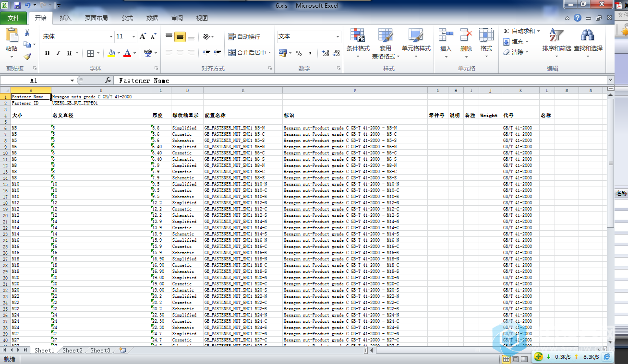Expand the AutoSum (自动求和) dropdown arrow
Viewport: 628px width, 364px height.
click(x=538, y=31)
